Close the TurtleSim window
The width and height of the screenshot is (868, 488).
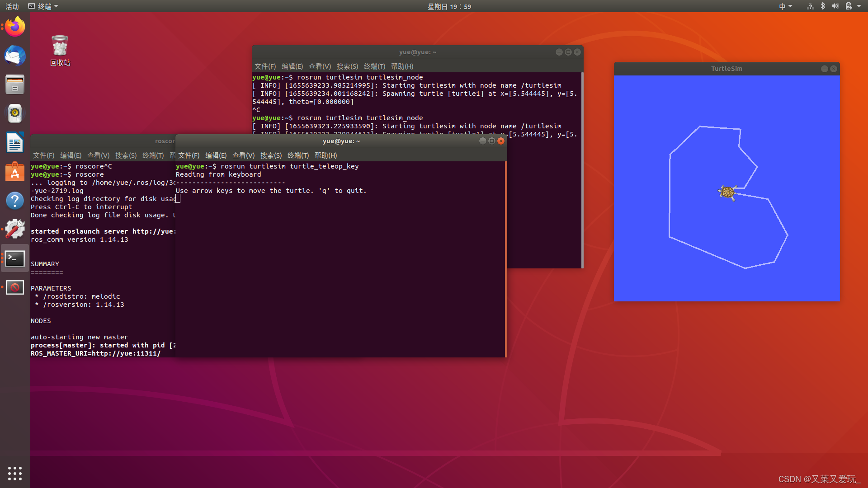click(834, 69)
